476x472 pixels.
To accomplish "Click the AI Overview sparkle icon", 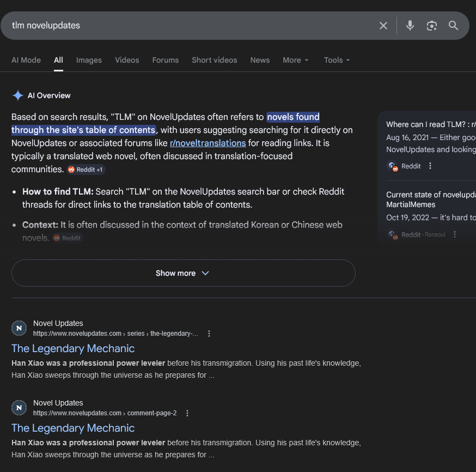I will pos(18,95).
